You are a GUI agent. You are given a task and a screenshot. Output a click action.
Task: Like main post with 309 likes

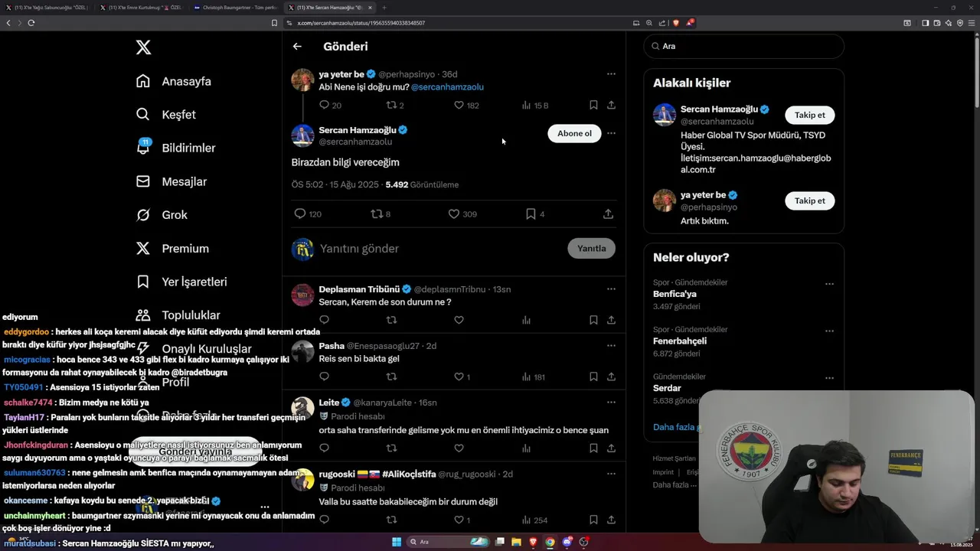453,214
